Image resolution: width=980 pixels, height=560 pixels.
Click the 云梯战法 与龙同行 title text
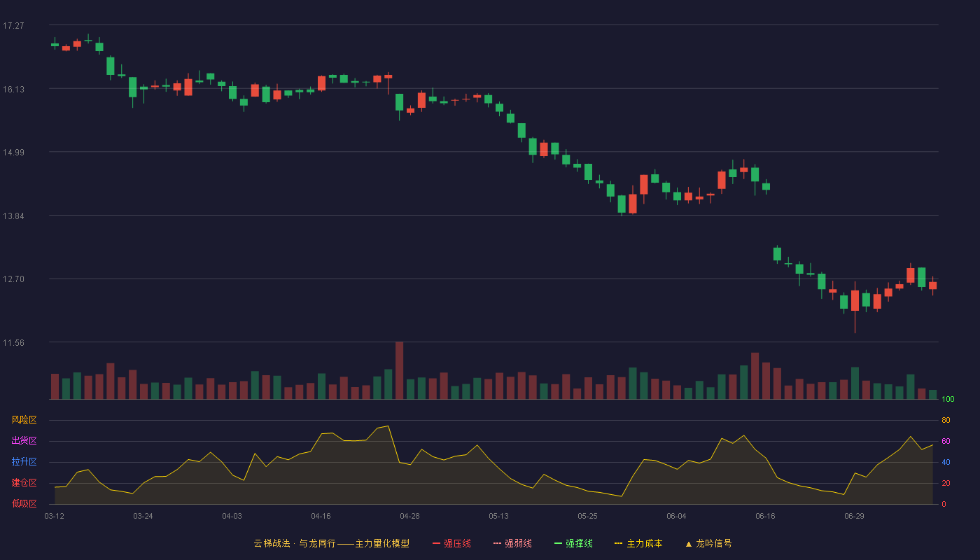tap(295, 543)
